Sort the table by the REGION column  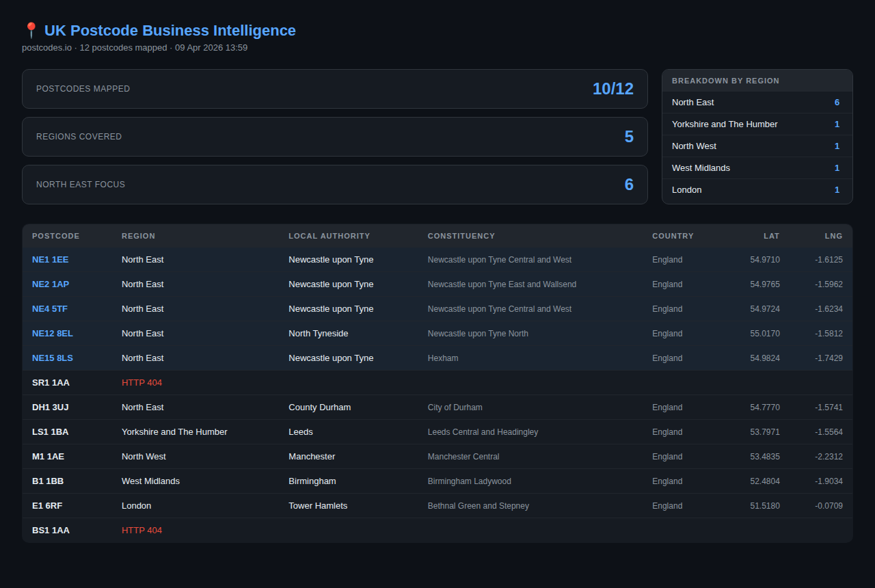(138, 236)
